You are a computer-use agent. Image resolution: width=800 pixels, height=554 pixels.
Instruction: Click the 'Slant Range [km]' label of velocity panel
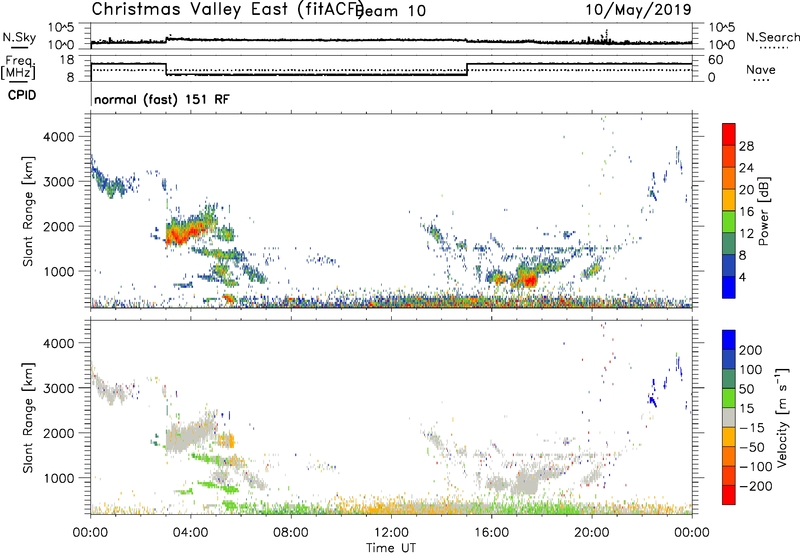(x=28, y=418)
